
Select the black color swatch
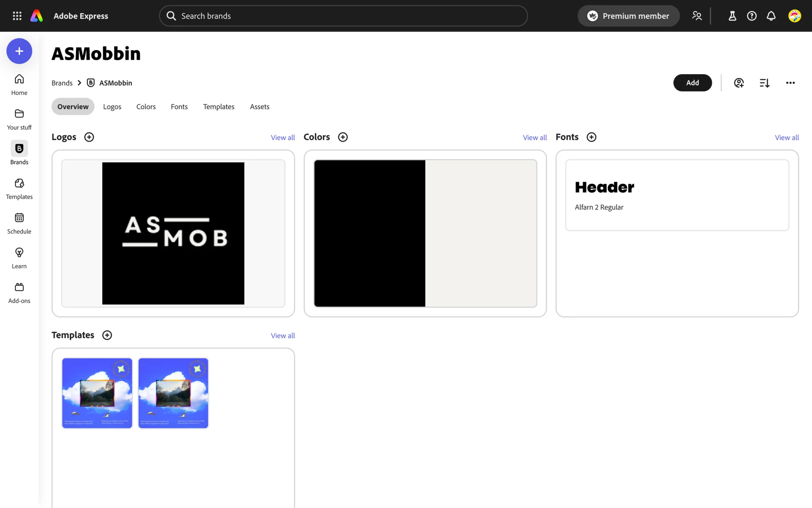pos(369,233)
